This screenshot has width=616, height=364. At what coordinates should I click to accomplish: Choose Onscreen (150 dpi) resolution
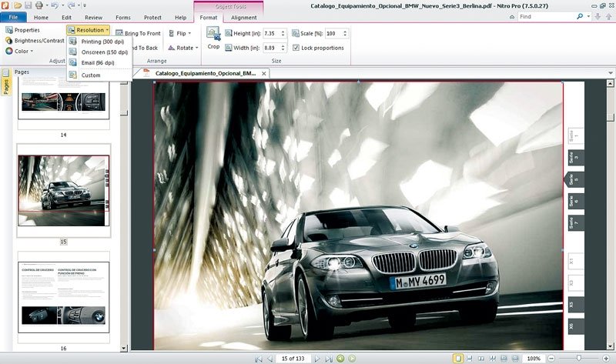coord(99,52)
